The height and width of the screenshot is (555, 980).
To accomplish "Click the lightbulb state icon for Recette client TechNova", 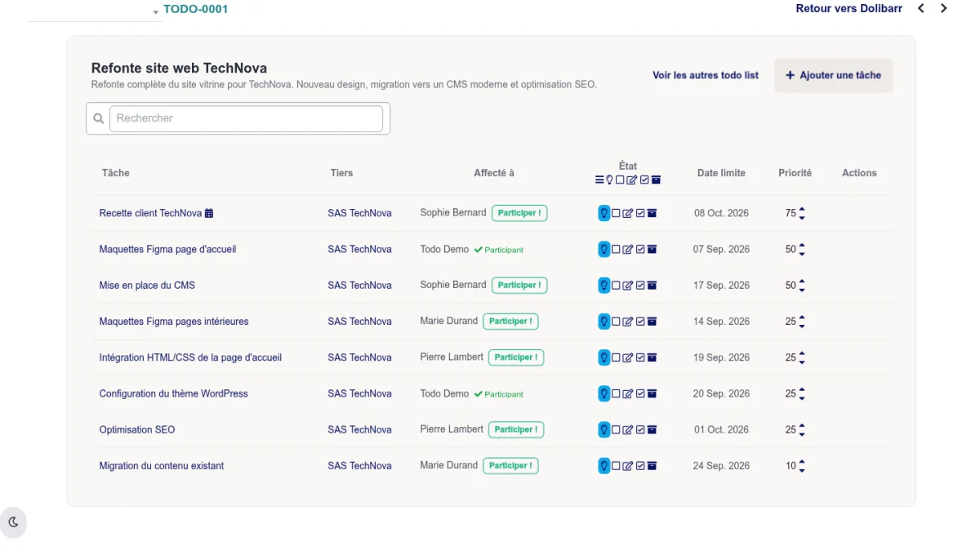I will coord(604,213).
